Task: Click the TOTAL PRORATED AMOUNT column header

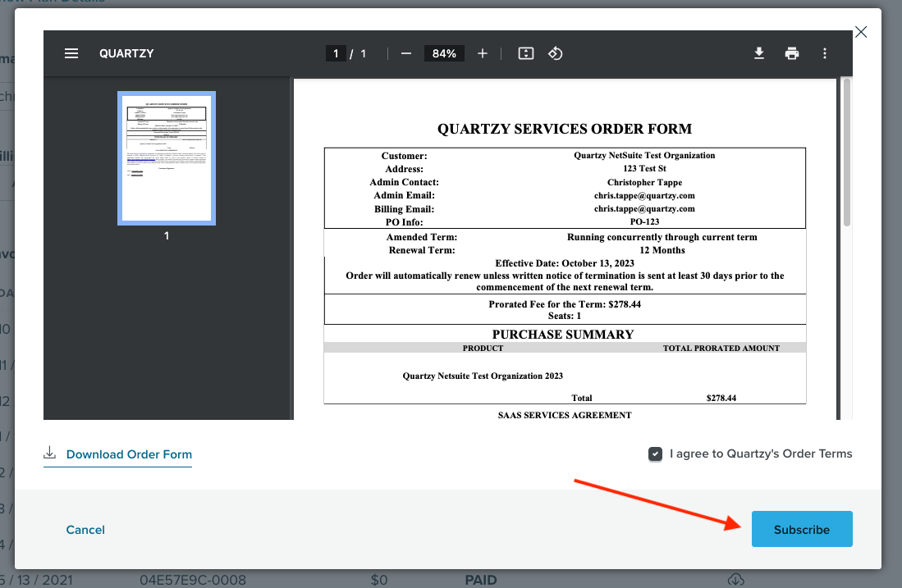Action: pos(721,349)
